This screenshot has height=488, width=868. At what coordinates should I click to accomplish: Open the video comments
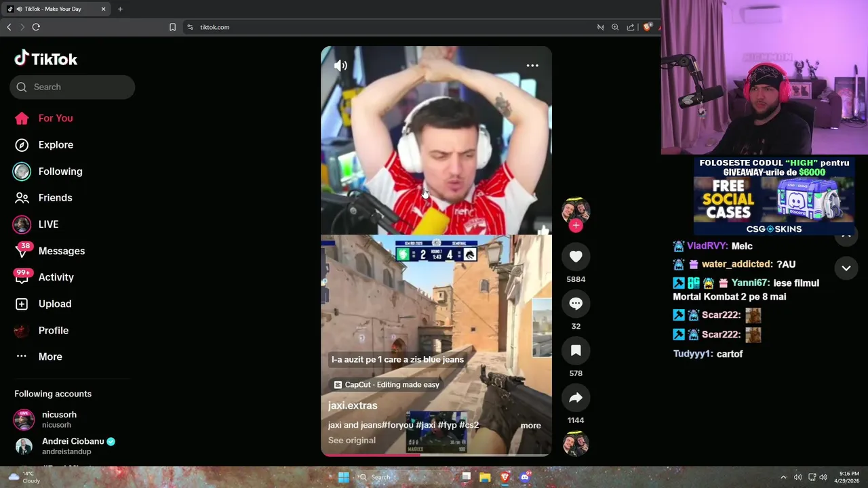pyautogui.click(x=576, y=304)
